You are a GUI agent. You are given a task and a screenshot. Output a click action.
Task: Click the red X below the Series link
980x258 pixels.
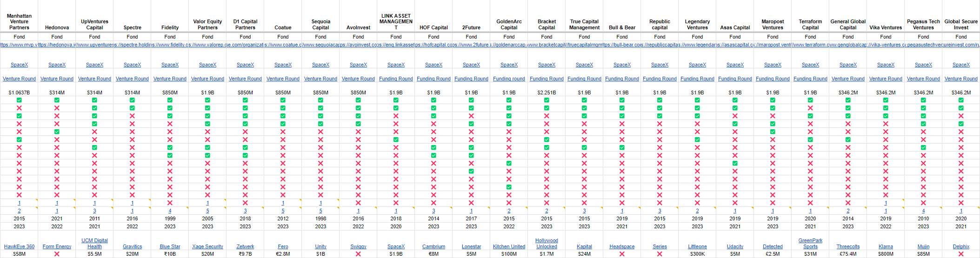click(x=660, y=254)
